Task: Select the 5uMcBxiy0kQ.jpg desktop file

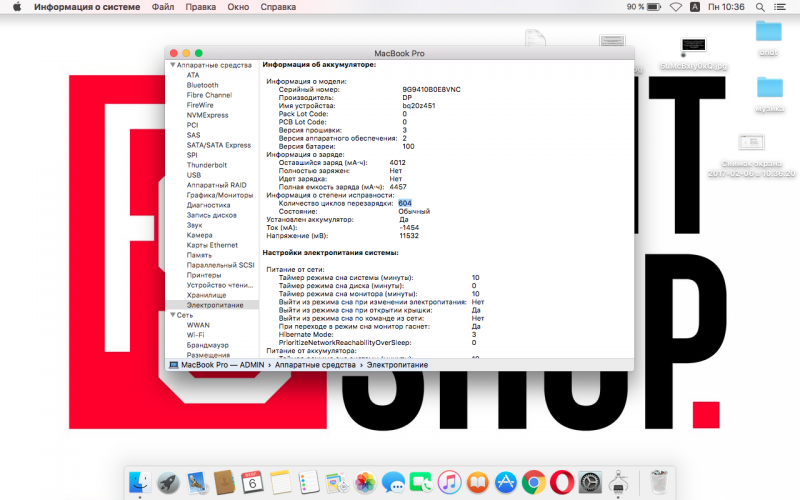Action: click(690, 50)
